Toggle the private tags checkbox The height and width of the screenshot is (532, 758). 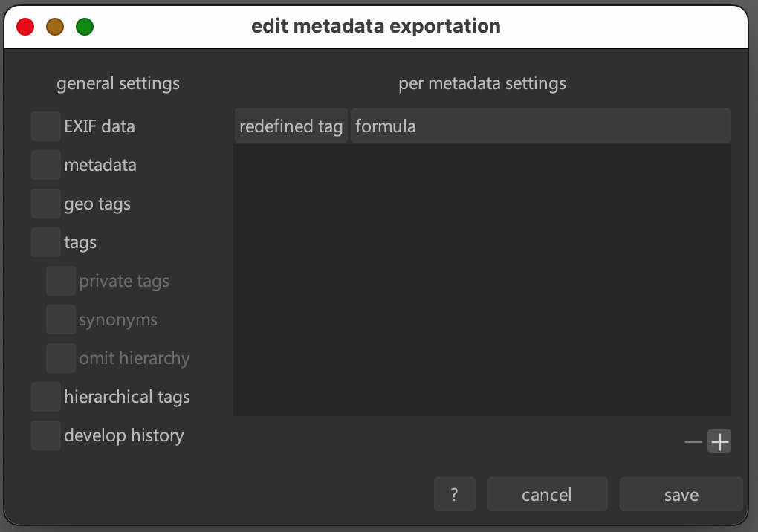pyautogui.click(x=60, y=281)
